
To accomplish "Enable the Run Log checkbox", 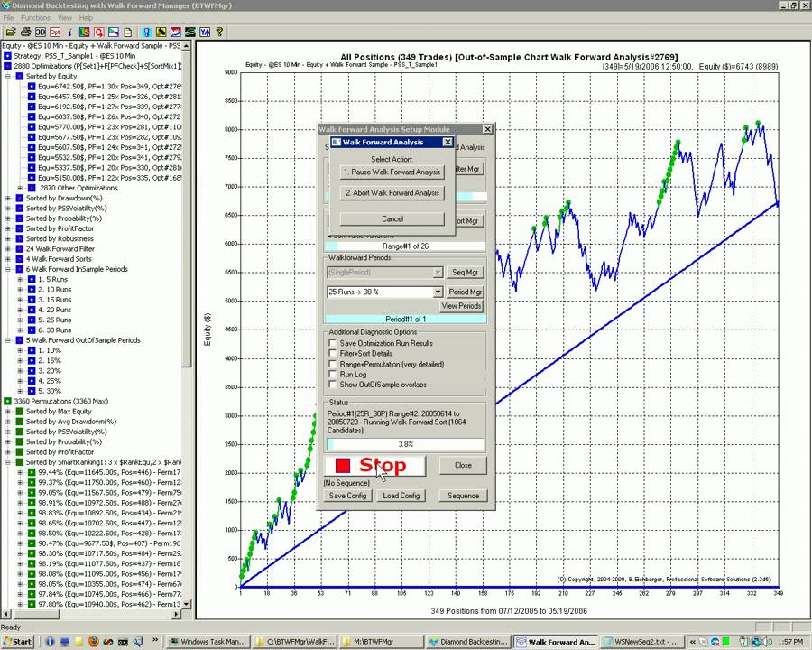I will 333,375.
